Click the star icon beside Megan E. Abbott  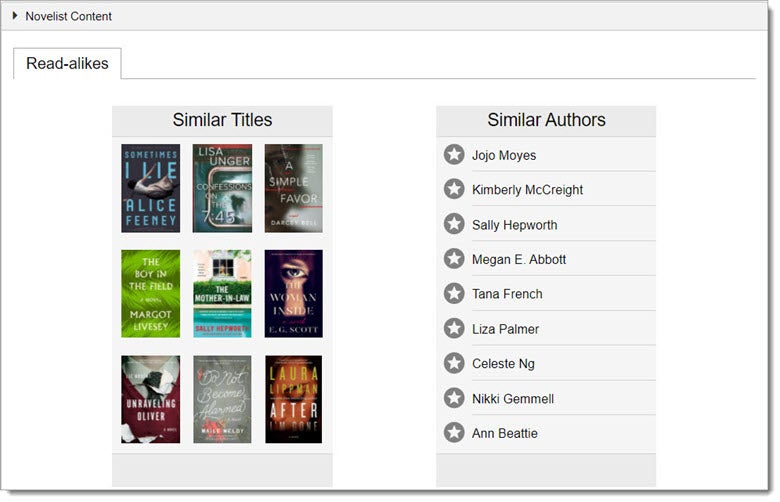point(454,259)
